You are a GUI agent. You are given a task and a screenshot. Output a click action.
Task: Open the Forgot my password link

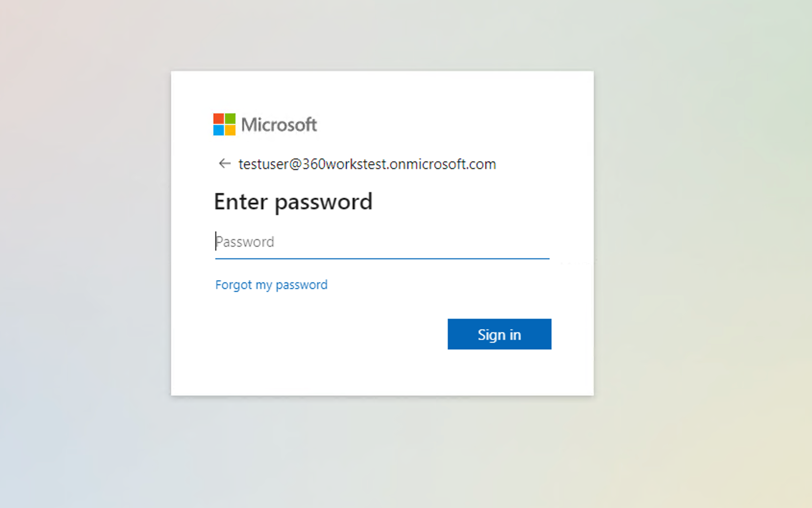coord(271,285)
